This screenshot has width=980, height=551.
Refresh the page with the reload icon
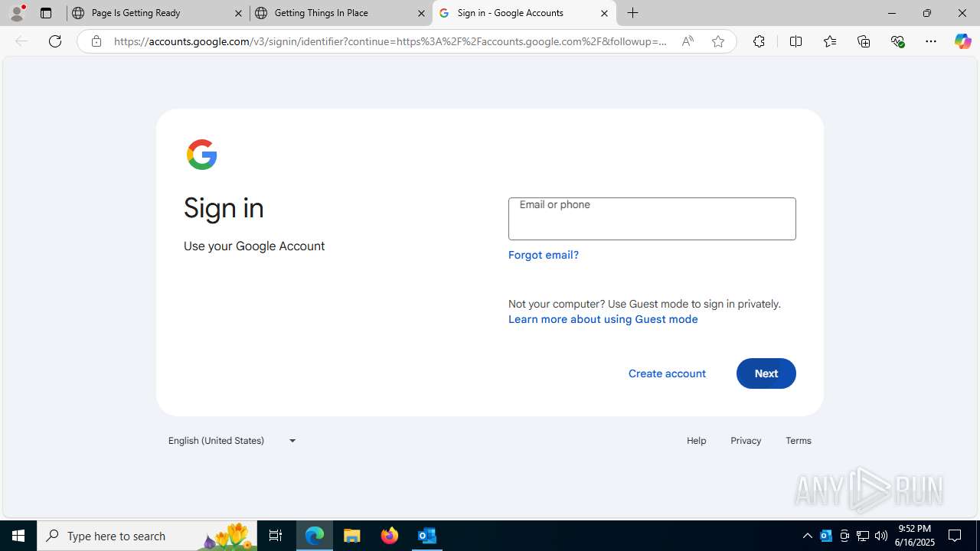pos(55,41)
